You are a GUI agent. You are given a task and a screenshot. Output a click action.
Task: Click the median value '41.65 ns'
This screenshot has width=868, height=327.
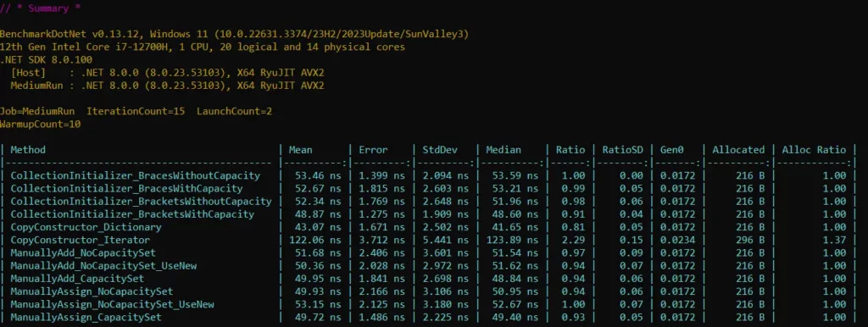pos(515,227)
